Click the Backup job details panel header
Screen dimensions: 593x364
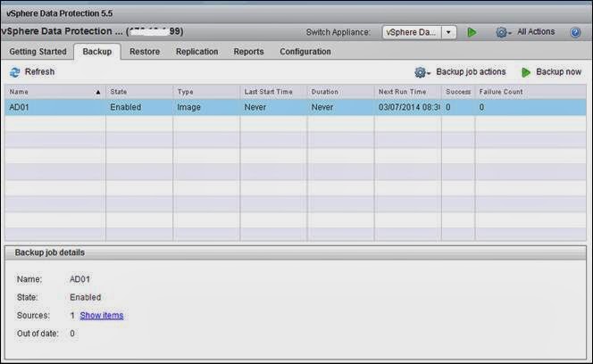pos(295,252)
